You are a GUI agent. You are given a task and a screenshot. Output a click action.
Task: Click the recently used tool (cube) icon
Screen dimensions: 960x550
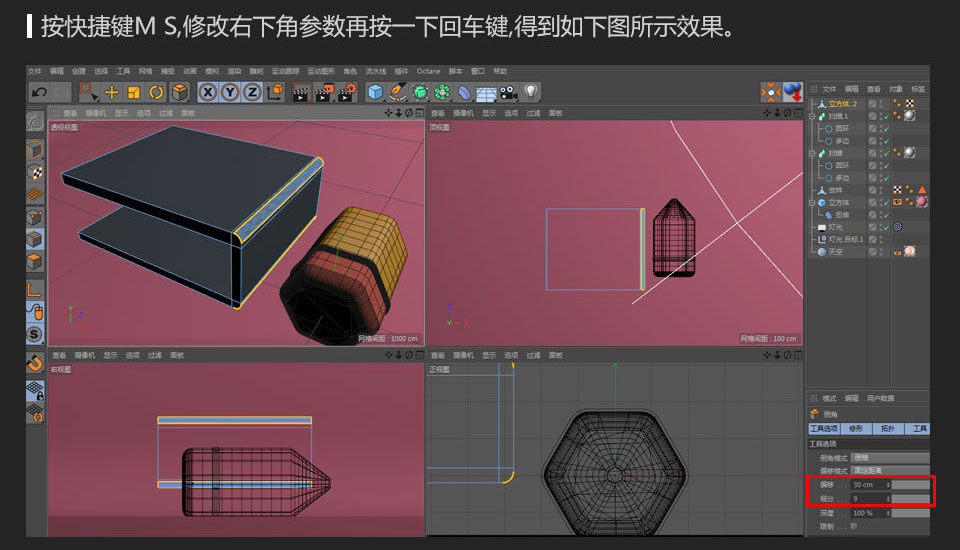coord(179,92)
